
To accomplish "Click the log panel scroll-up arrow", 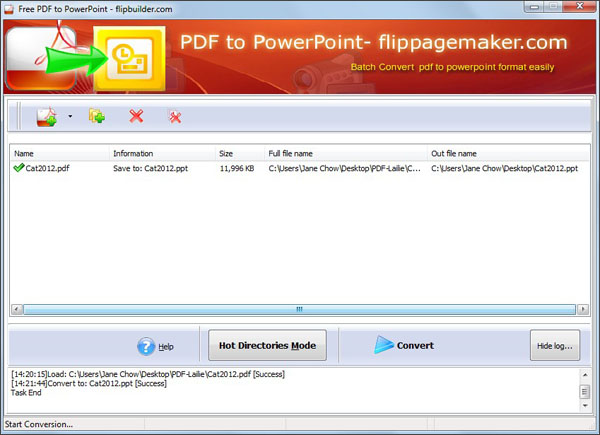I will (585, 375).
